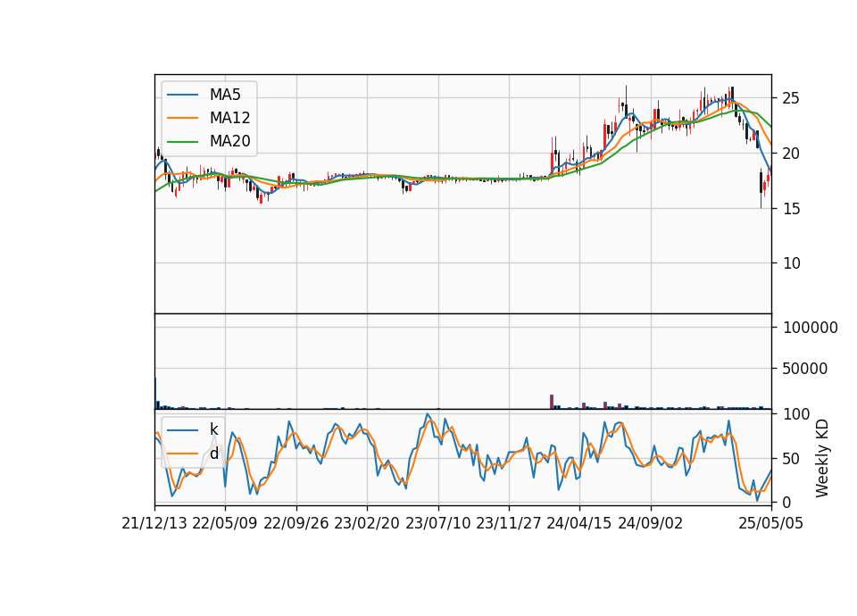
Task: Click the KD axis value 0
Action: [x=787, y=502]
